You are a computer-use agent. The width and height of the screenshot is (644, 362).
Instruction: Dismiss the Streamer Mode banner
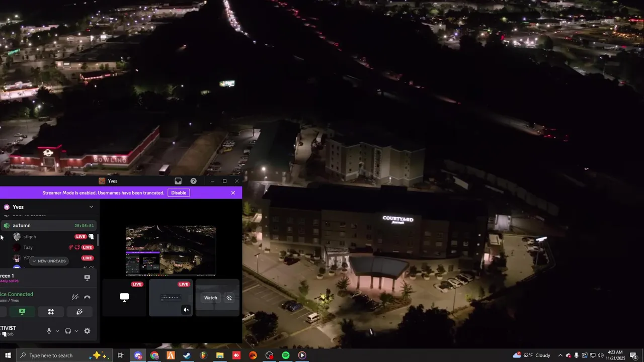(233, 193)
